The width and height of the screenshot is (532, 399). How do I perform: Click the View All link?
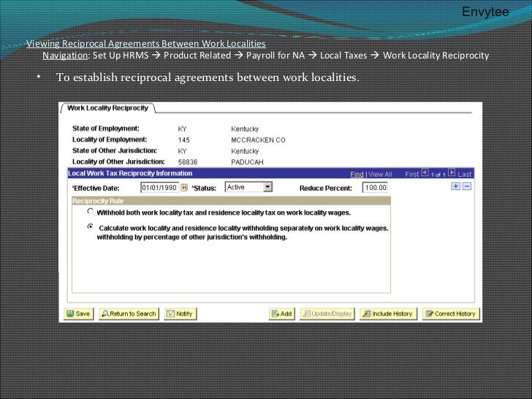380,174
